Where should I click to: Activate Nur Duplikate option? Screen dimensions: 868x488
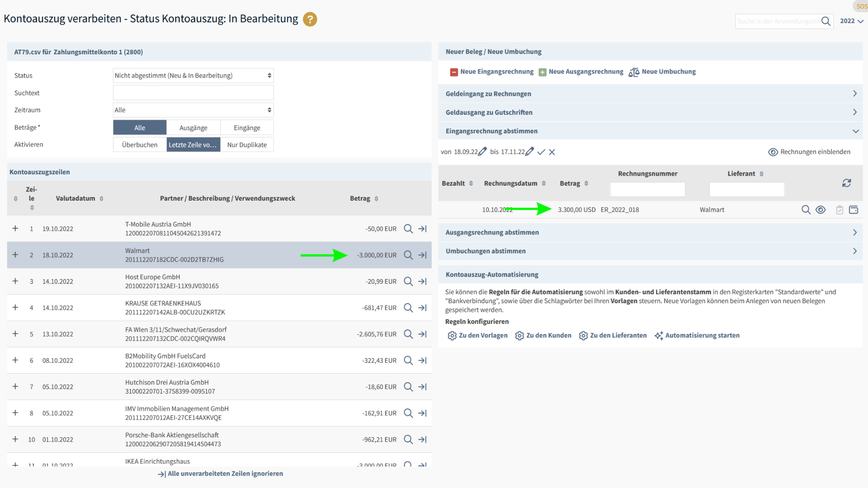click(x=247, y=145)
